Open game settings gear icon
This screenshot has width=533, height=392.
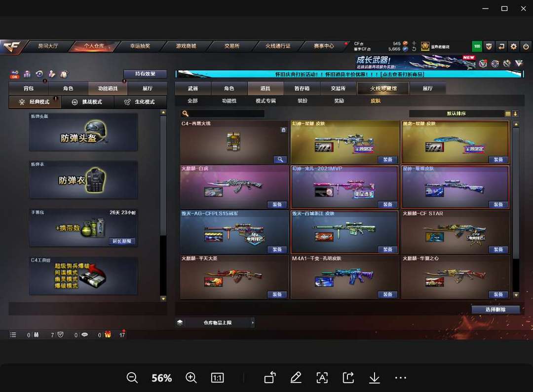[514, 46]
